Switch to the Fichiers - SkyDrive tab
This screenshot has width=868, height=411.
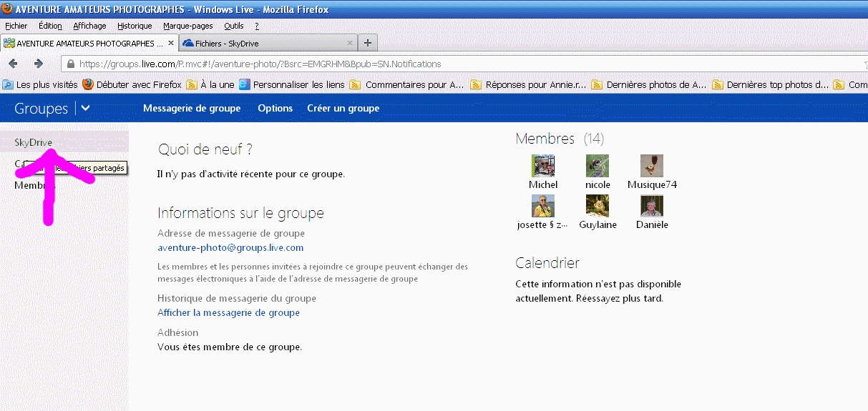click(x=267, y=43)
